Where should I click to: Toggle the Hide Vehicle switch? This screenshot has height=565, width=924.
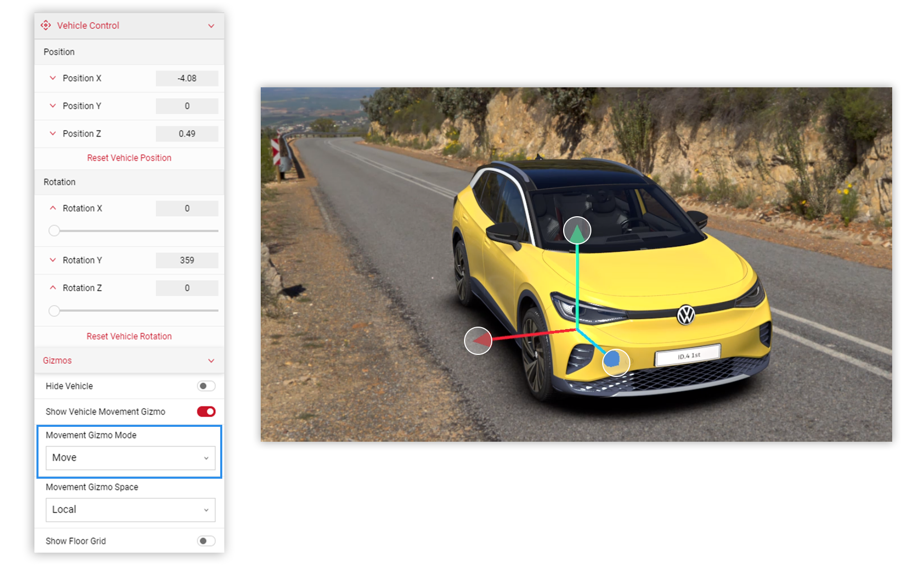point(206,386)
